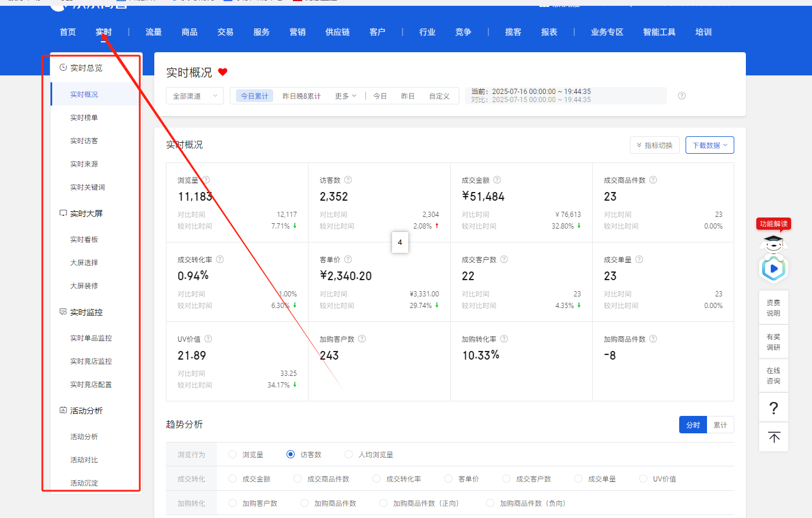Select the 昨日 time filter
The height and width of the screenshot is (518, 812).
408,96
